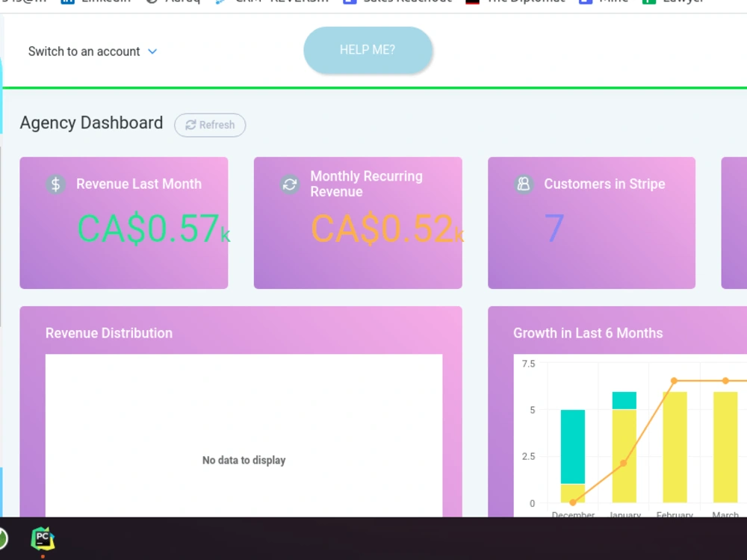Click the 5 y-axis label
This screenshot has height=560, width=747.
[x=532, y=410]
